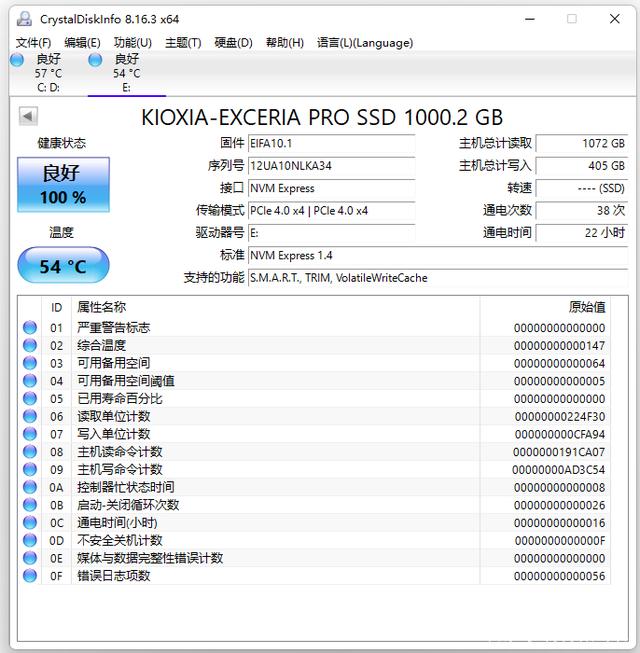Click the standard field NVM Express 1.4
Viewport: 640px width, 653px height.
(x=438, y=255)
